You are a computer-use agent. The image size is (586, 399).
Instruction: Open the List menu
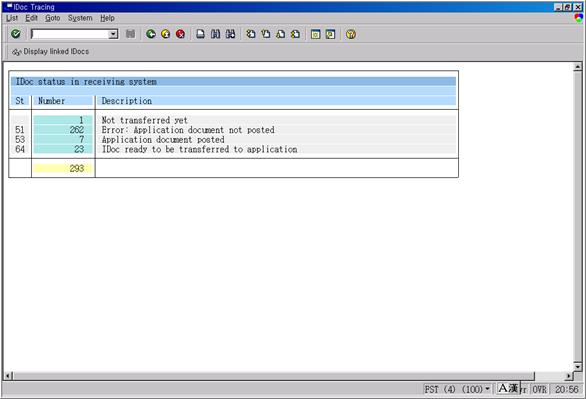click(x=12, y=18)
